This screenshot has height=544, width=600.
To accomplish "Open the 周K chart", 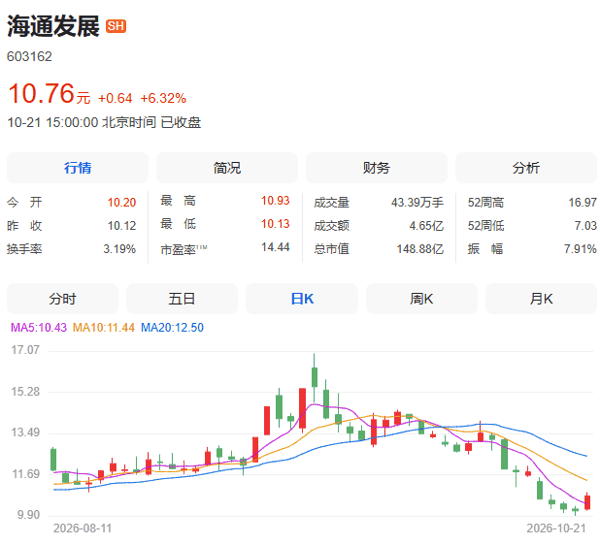I will tap(422, 299).
